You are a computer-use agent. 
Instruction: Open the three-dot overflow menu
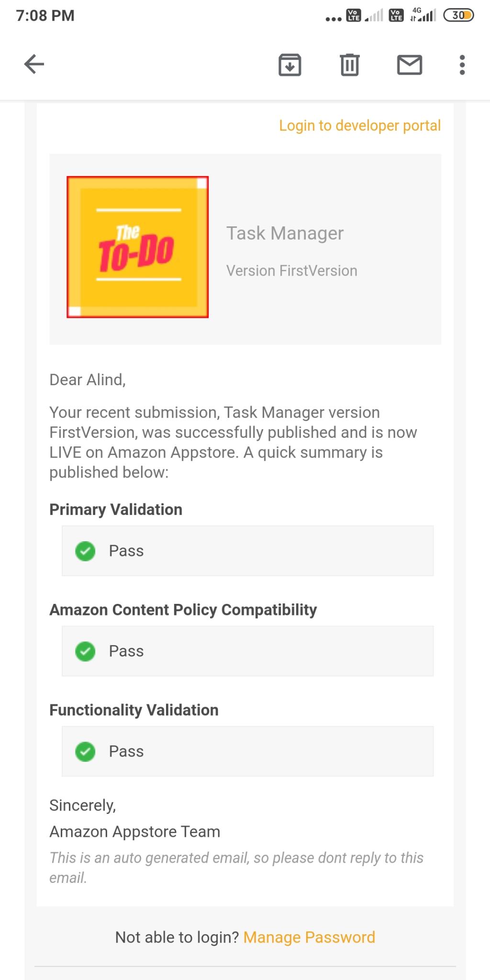[x=462, y=65]
